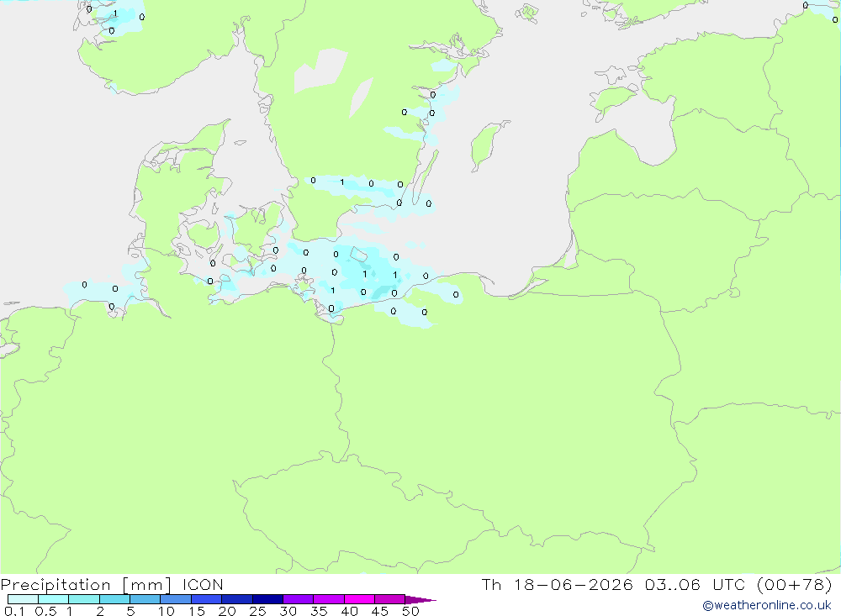
Task: Click the 45–50 mm legend color swatch
Action: (390, 599)
